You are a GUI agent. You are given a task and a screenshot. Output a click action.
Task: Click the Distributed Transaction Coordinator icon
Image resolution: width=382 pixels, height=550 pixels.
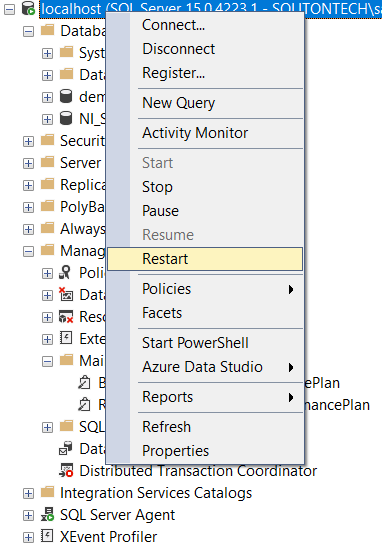click(x=66, y=471)
